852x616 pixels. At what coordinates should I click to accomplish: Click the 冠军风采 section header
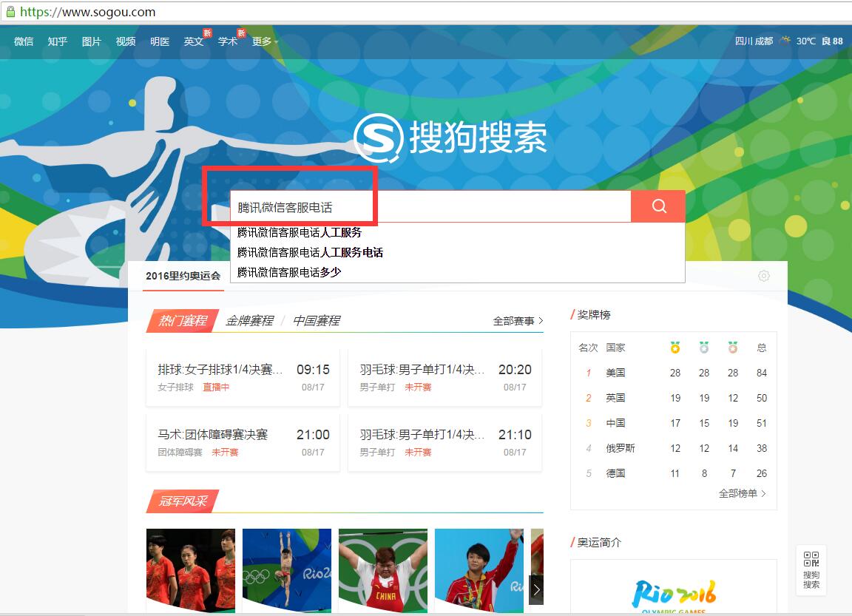coord(183,501)
